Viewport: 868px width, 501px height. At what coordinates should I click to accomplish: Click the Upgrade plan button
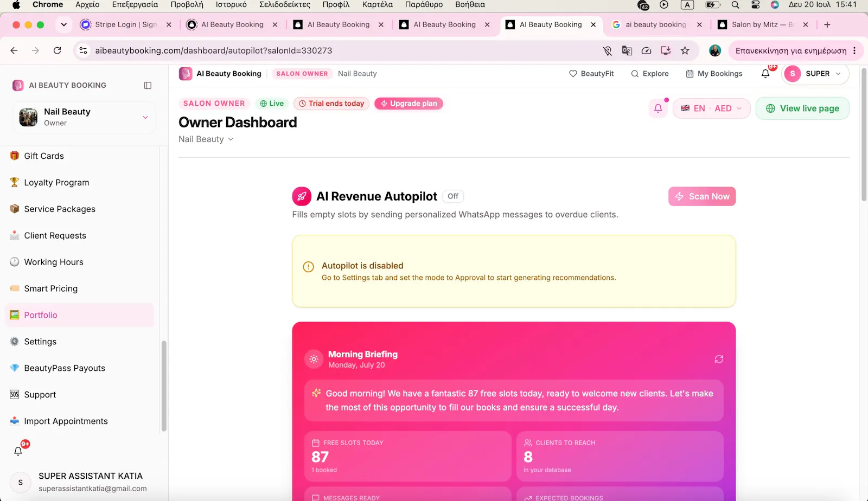pos(409,104)
